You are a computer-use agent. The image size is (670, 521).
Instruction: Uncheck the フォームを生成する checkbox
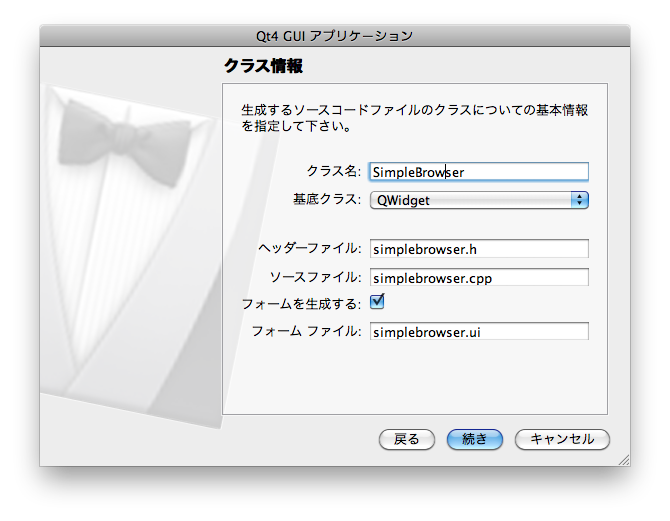377,302
